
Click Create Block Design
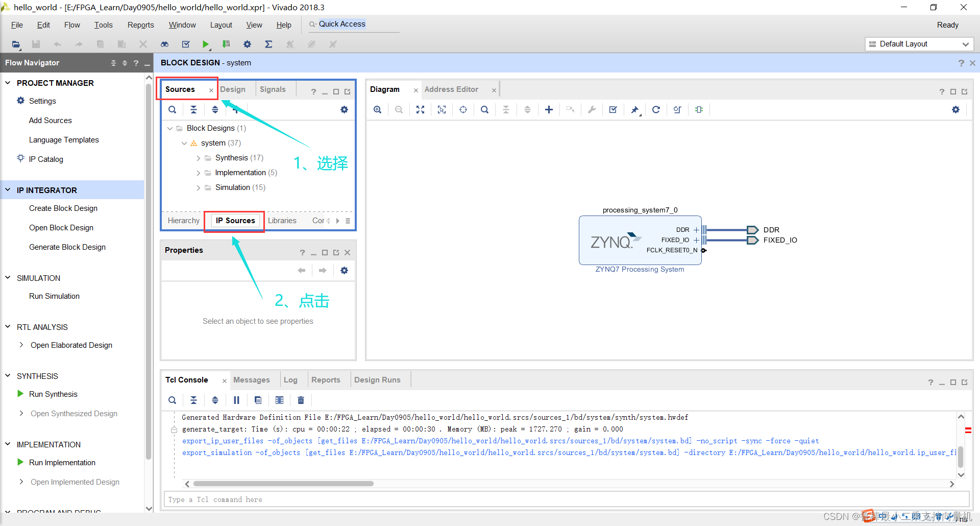[63, 208]
